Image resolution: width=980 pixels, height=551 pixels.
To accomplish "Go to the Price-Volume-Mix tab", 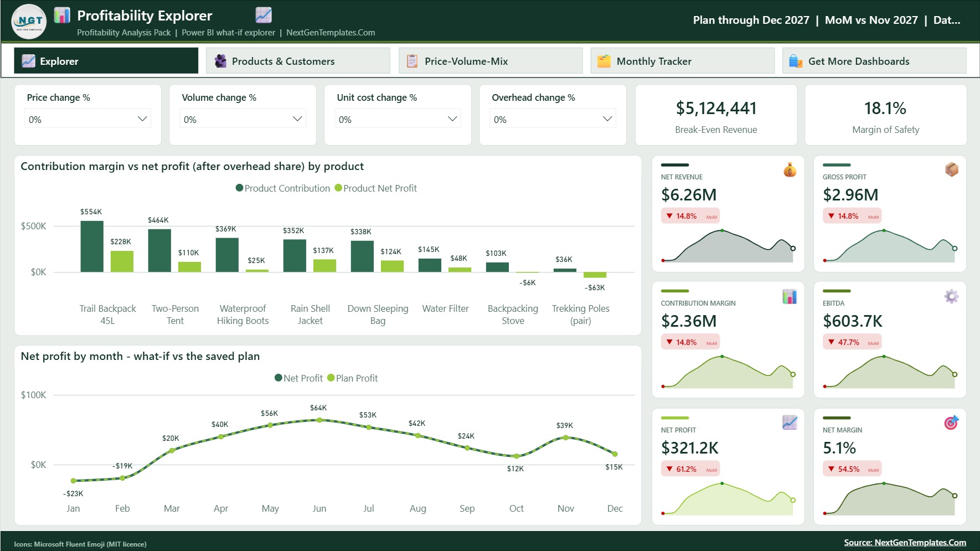I will tap(491, 60).
